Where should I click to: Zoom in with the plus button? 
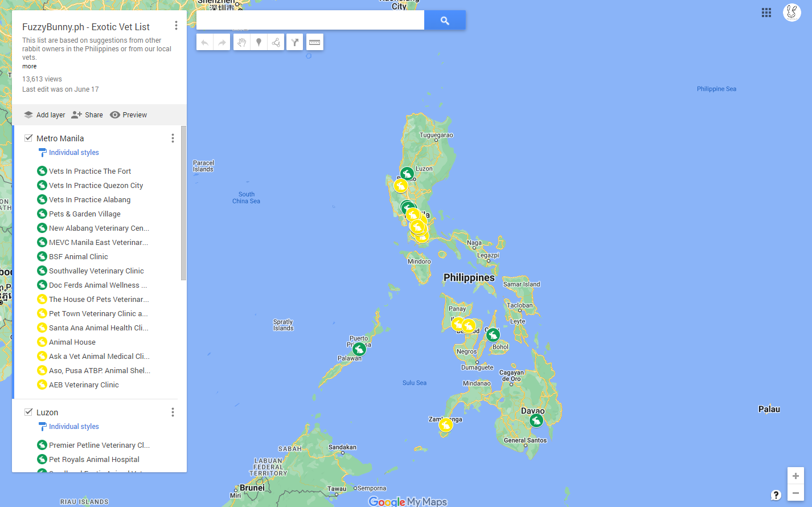795,476
